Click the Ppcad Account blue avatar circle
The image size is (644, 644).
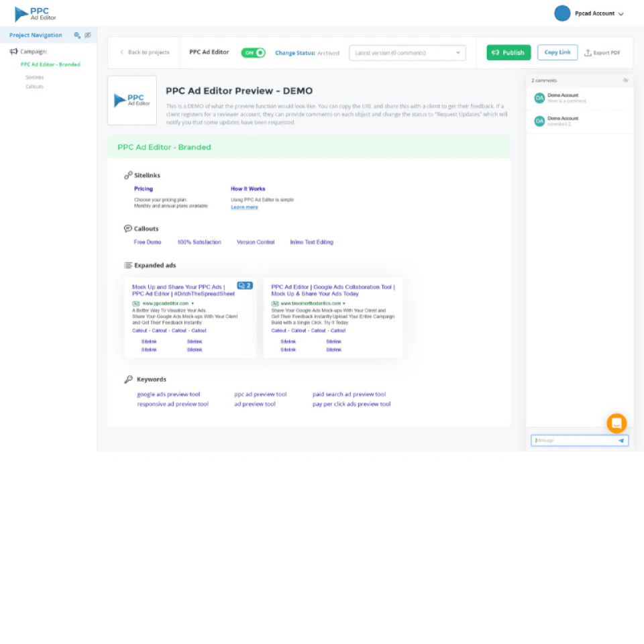[x=562, y=13]
